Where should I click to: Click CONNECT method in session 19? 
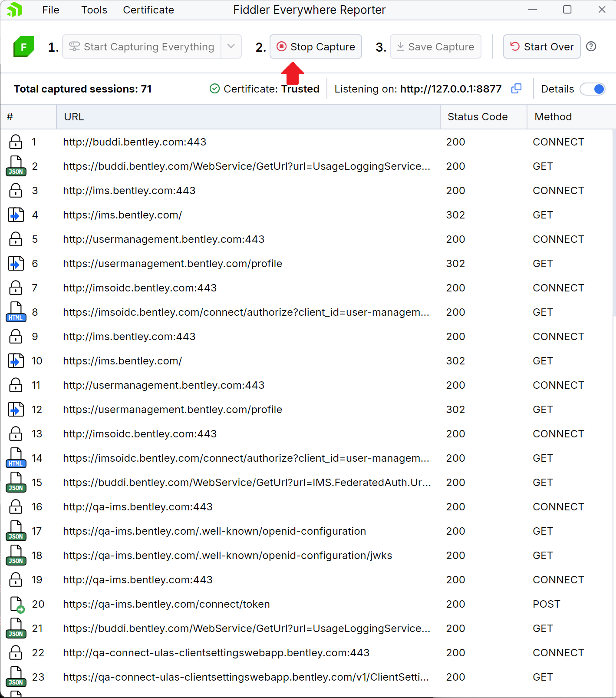(x=558, y=580)
